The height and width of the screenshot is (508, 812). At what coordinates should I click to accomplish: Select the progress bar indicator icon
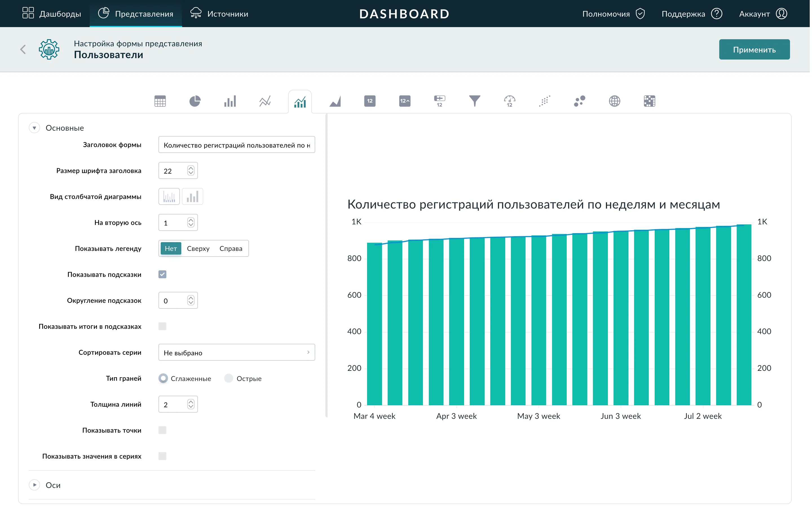pyautogui.click(x=440, y=101)
